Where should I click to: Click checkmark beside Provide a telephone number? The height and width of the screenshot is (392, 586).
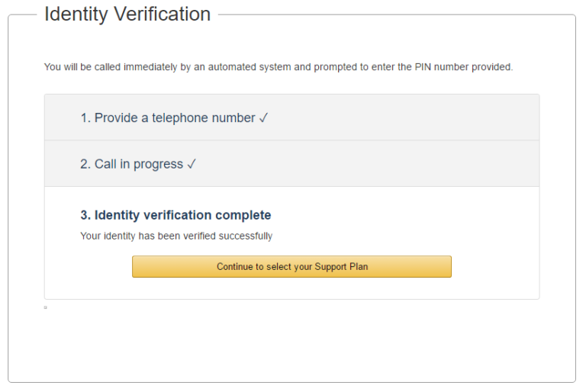[x=263, y=118]
